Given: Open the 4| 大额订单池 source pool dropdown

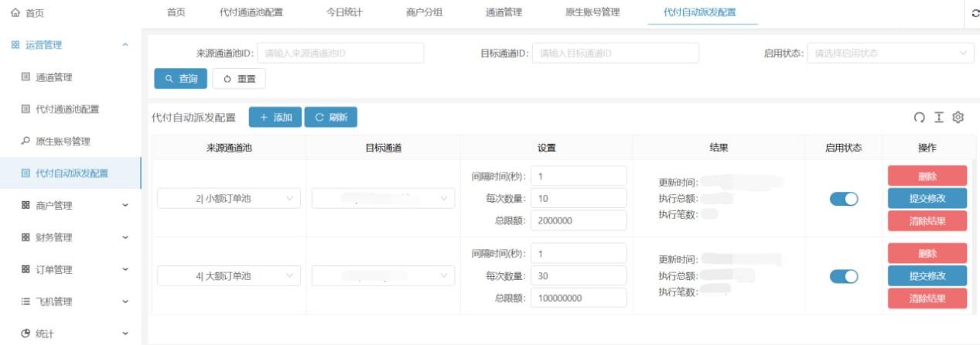Looking at the screenshot, I should 229,276.
